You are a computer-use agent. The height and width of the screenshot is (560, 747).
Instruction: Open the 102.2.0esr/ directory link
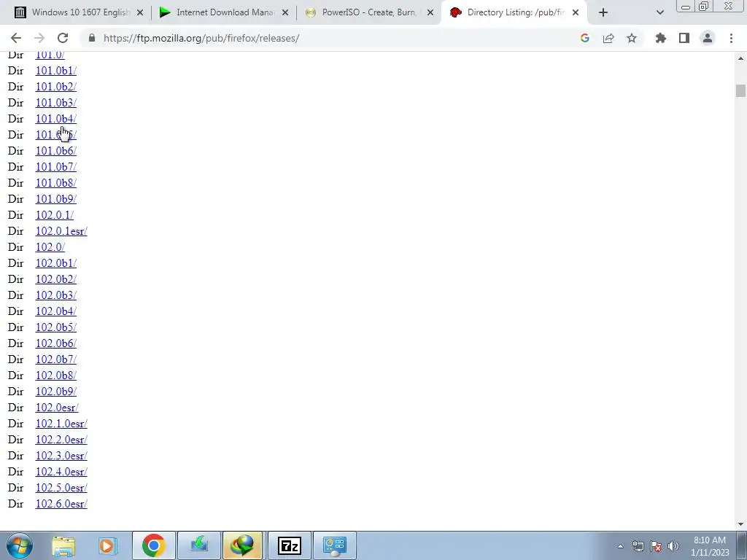click(x=61, y=440)
